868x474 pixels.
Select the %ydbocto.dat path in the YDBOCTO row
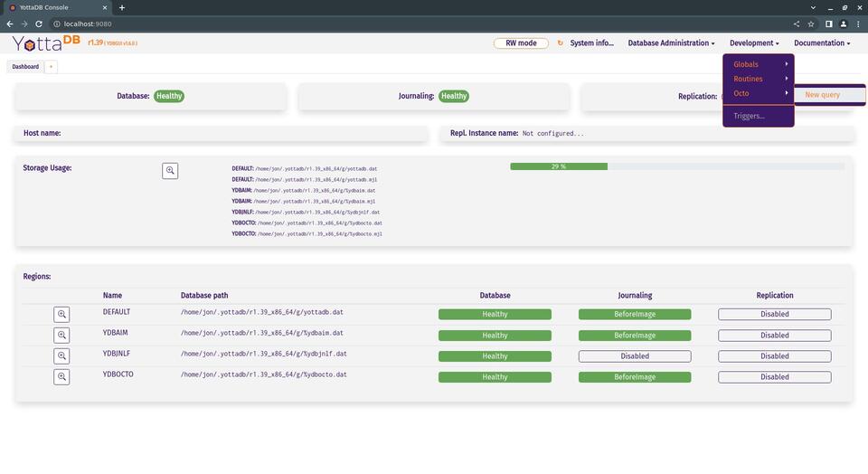(x=263, y=374)
